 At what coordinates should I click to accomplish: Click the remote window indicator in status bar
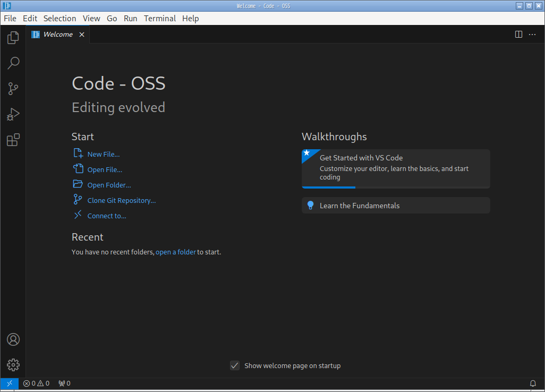(10, 384)
